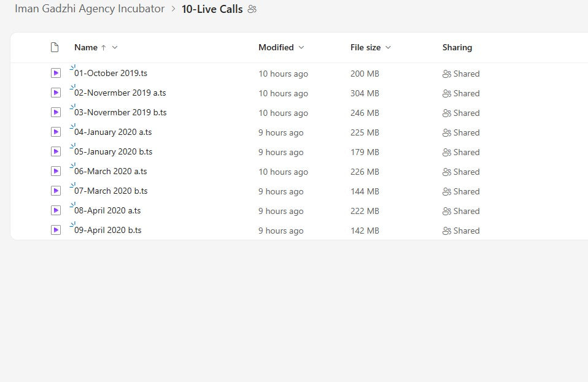Image resolution: width=588 pixels, height=382 pixels.
Task: Click the video icon beside 04-January 2020 a.ts
Action: tap(56, 132)
